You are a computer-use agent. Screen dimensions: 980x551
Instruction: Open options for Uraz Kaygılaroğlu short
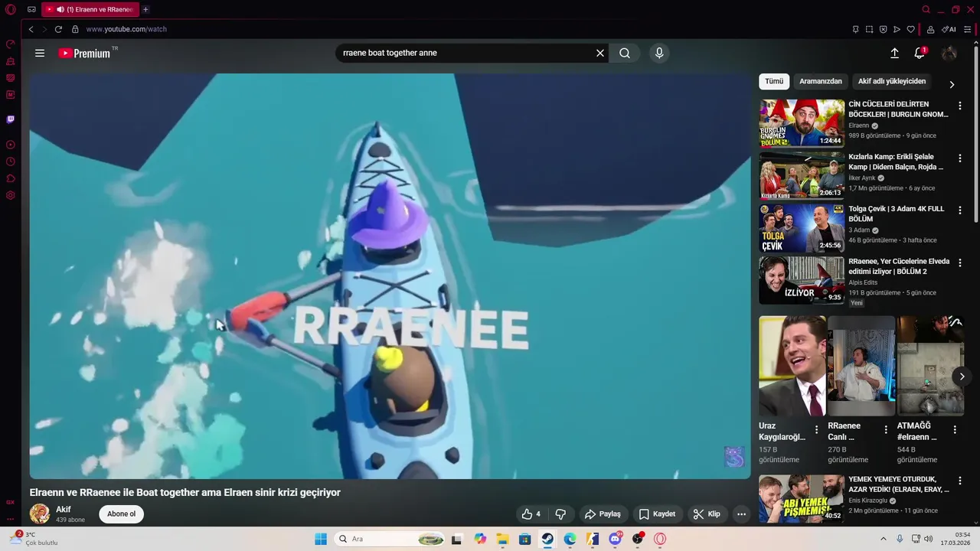click(816, 429)
